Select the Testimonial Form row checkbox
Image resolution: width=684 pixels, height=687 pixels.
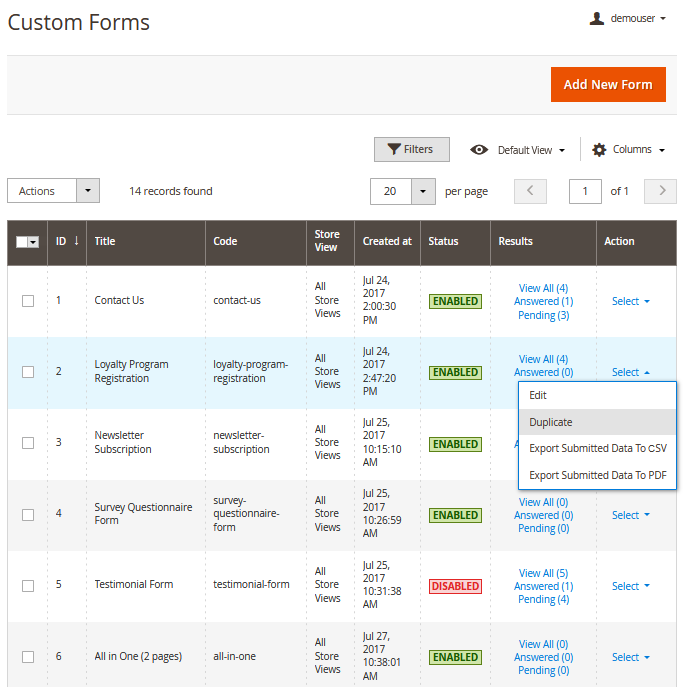pyautogui.click(x=28, y=585)
